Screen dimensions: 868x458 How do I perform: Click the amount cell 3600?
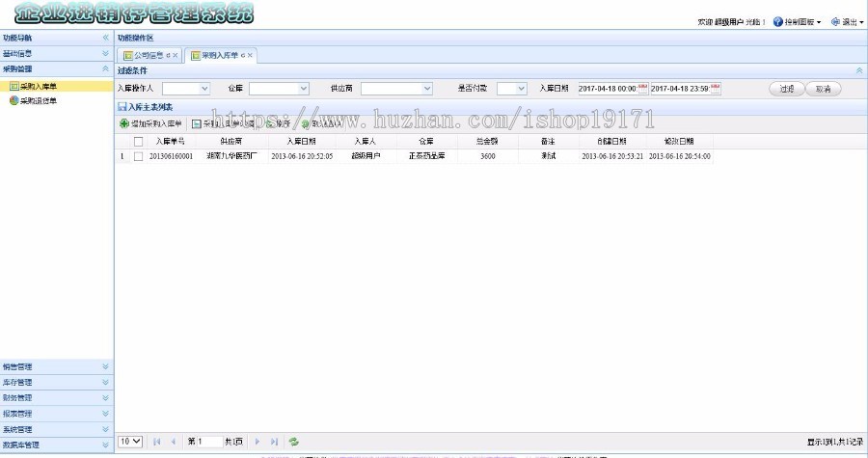point(488,156)
